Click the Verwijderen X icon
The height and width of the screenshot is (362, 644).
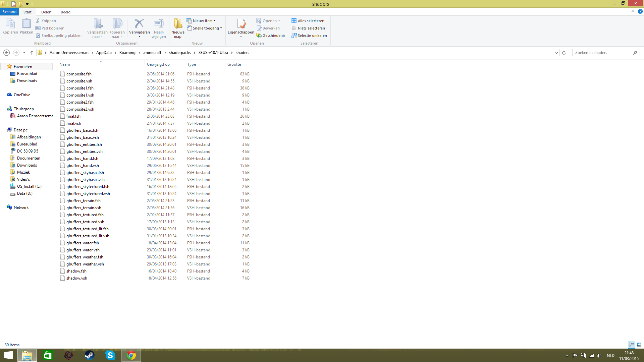point(139,24)
